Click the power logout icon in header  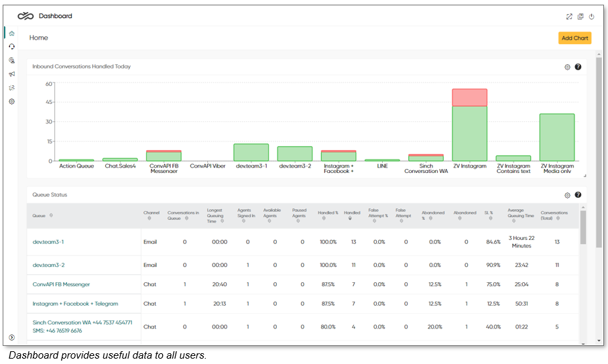pos(591,16)
